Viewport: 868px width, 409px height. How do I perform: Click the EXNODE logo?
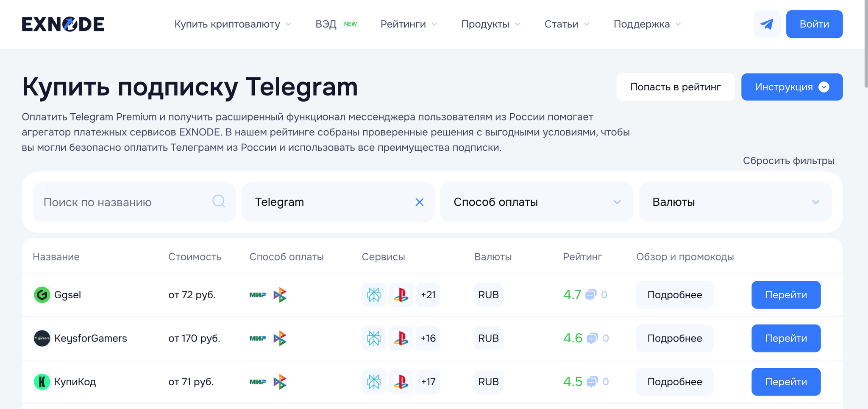[63, 24]
